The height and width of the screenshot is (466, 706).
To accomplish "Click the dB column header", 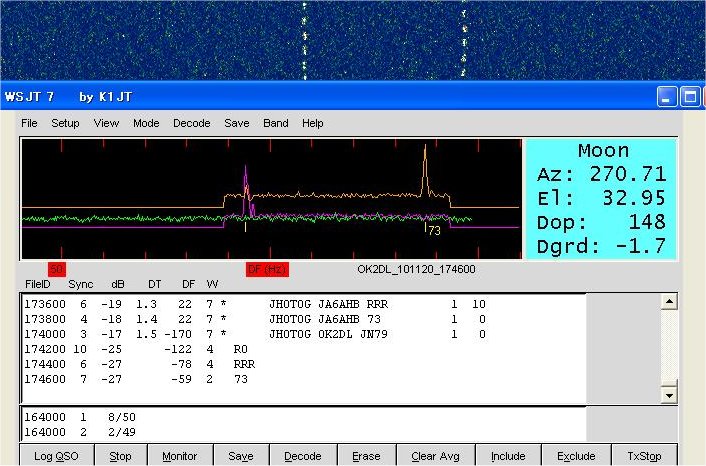I will (118, 284).
